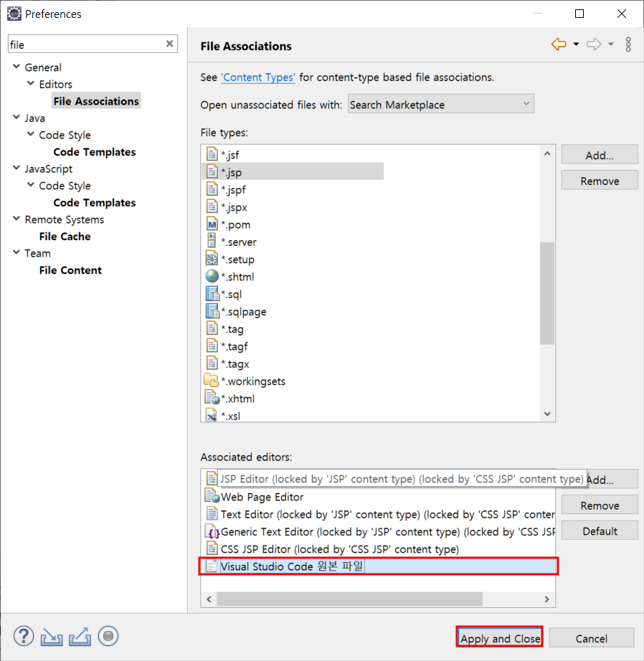644x661 pixels.
Task: Select File Cache preference page
Action: pyautogui.click(x=65, y=236)
